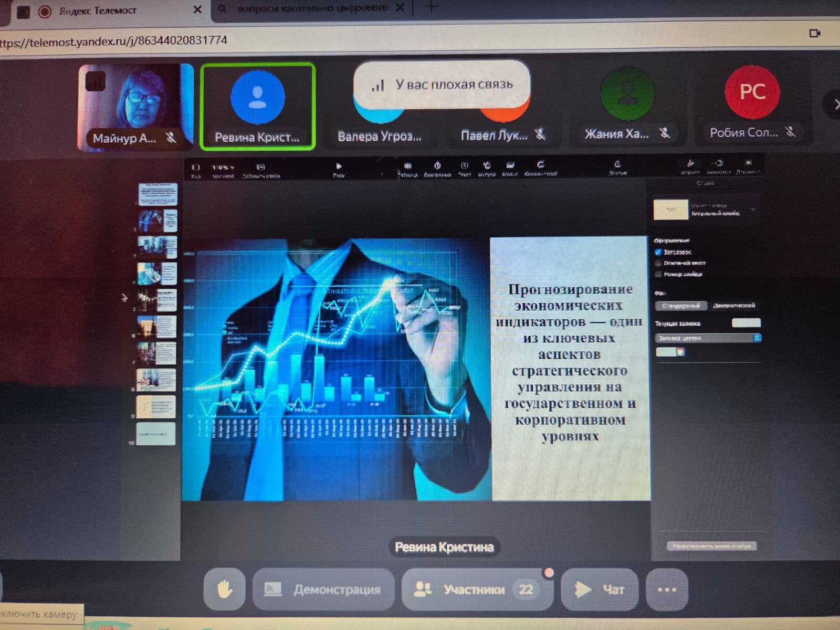Open the Заливка цветом dropdown
Image resolution: width=840 pixels, height=630 pixels.
point(708,338)
